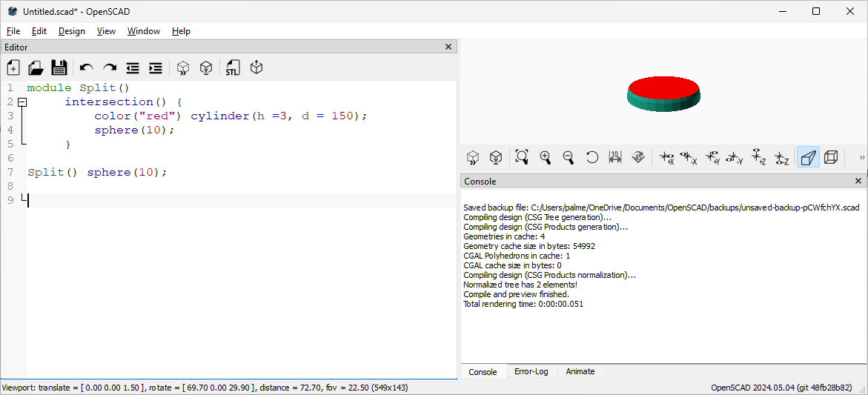The height and width of the screenshot is (395, 868).
Task: Toggle Perspective projection view
Action: (x=808, y=157)
